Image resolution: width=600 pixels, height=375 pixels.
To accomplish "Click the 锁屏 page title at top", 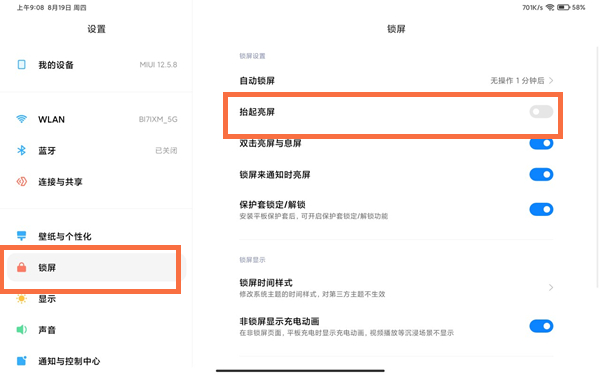I will point(396,29).
